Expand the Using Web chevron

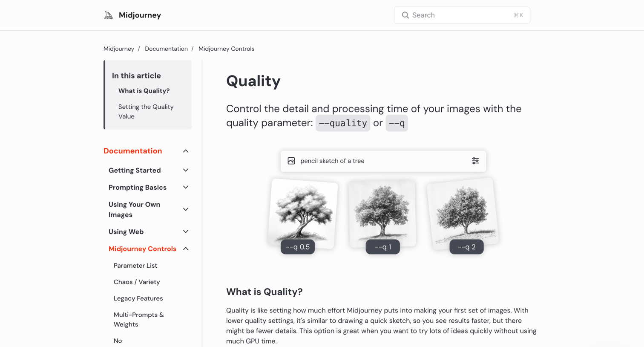[186, 231]
